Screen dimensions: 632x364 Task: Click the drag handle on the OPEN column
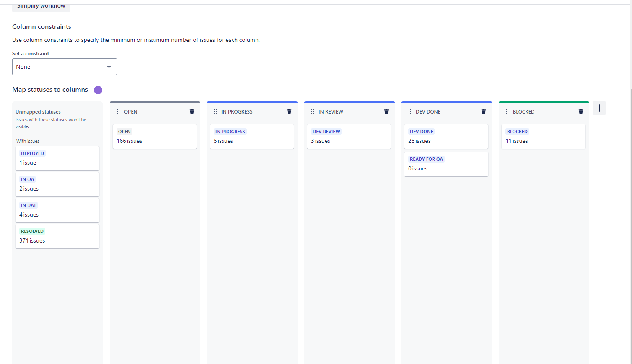click(x=118, y=111)
